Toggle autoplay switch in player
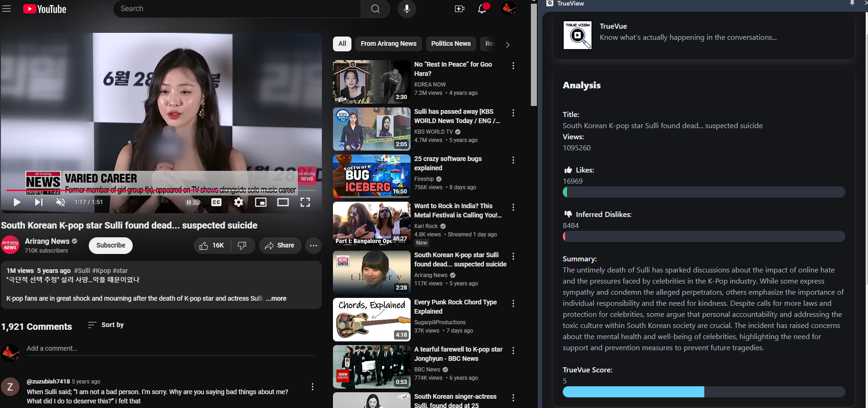 click(193, 202)
